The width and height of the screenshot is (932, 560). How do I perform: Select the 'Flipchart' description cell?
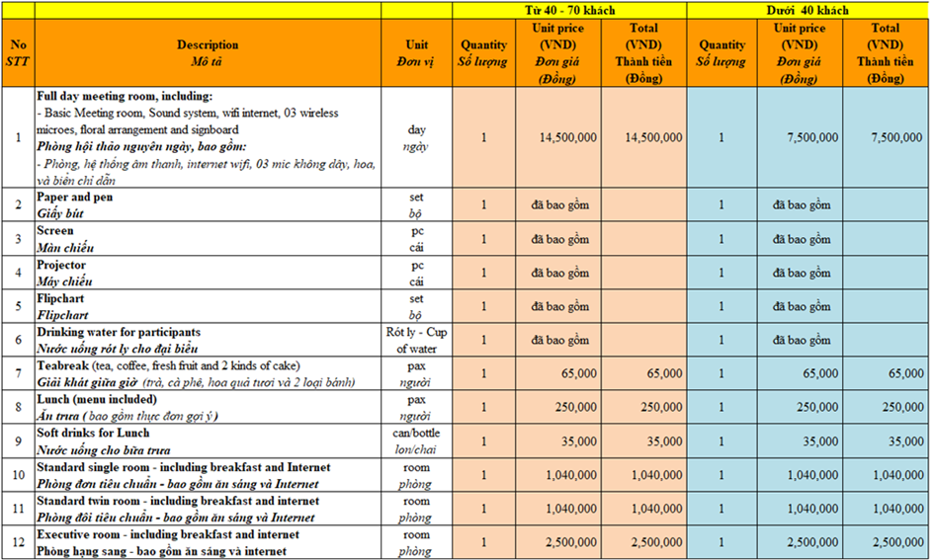pyautogui.click(x=208, y=306)
